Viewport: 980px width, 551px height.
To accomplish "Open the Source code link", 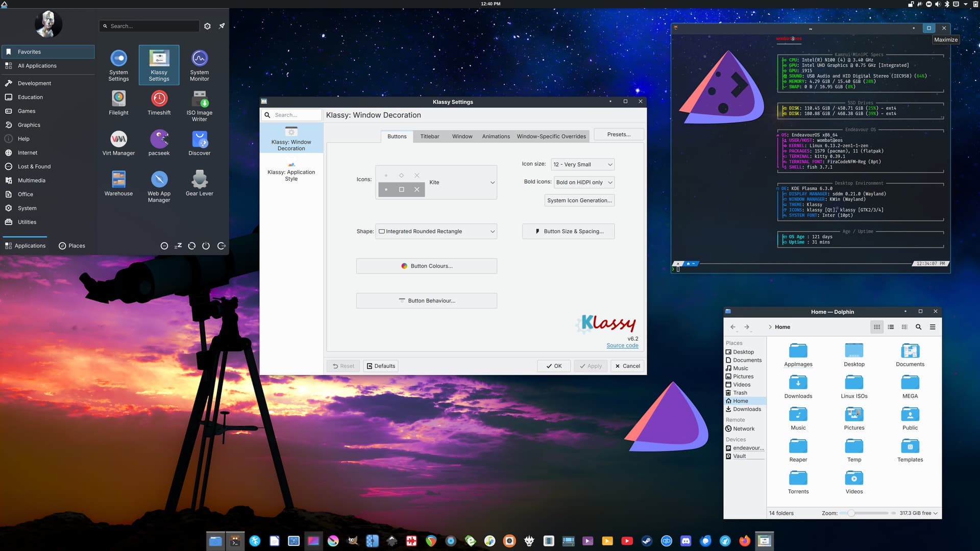I will click(x=622, y=345).
